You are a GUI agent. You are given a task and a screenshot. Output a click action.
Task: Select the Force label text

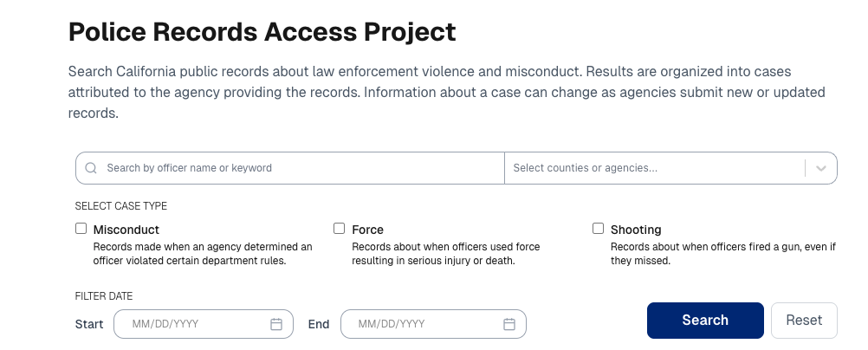(x=367, y=230)
